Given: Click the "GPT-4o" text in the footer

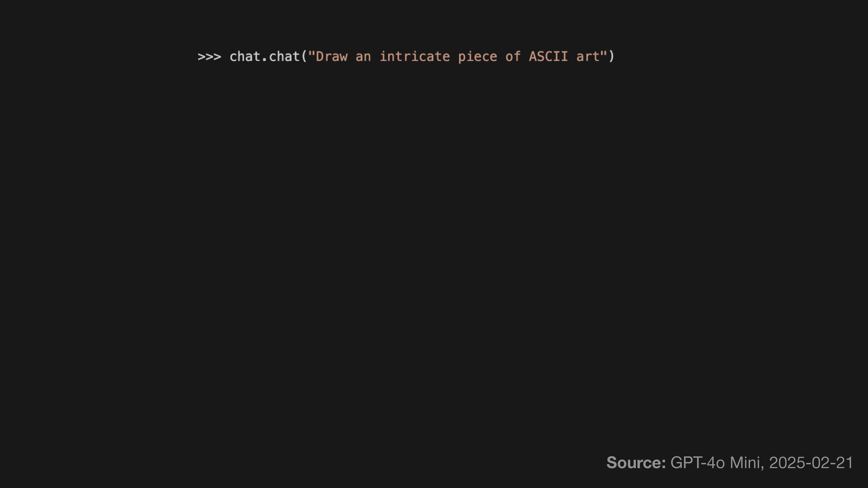Looking at the screenshot, I should [697, 463].
